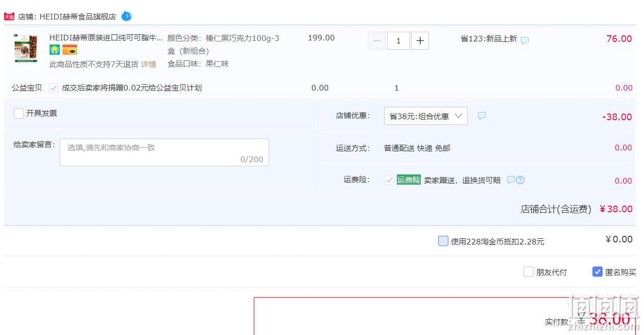Click the 店铺合计(含运费) total amount ¥38.00

[x=616, y=209]
